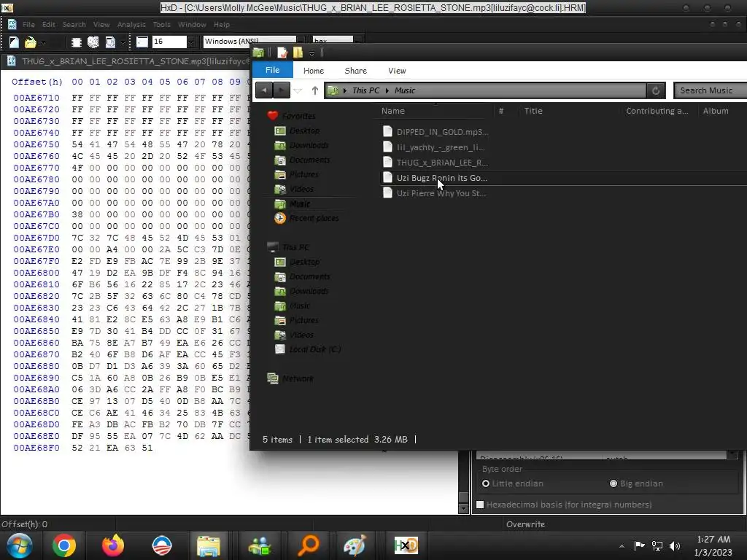Open the Customize Quick Access Toolbar dropdown

[311, 52]
